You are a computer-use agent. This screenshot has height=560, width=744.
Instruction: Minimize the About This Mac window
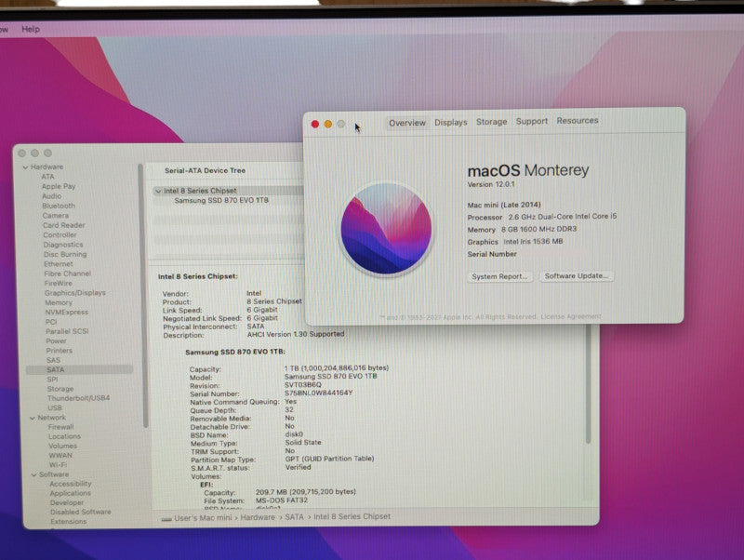point(328,125)
